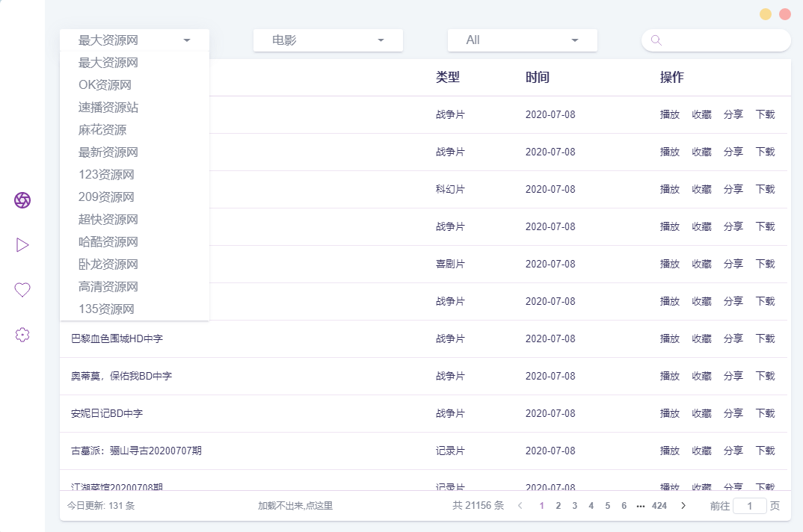Expand the All filter dropdown
803x532 pixels.
point(522,40)
